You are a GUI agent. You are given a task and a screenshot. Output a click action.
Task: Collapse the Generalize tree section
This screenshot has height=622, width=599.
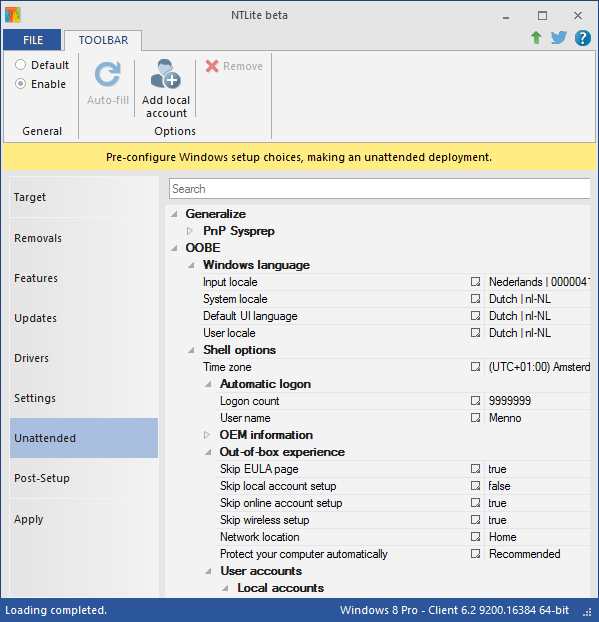tap(174, 214)
